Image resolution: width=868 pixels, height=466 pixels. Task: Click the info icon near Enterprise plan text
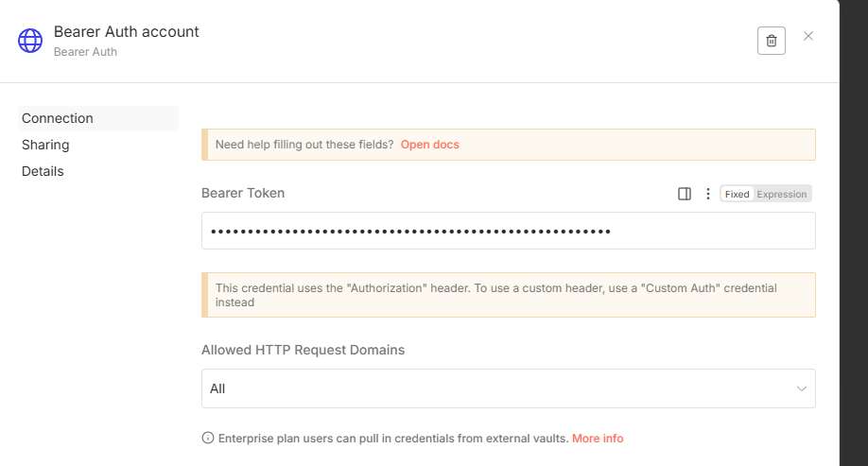tap(208, 439)
